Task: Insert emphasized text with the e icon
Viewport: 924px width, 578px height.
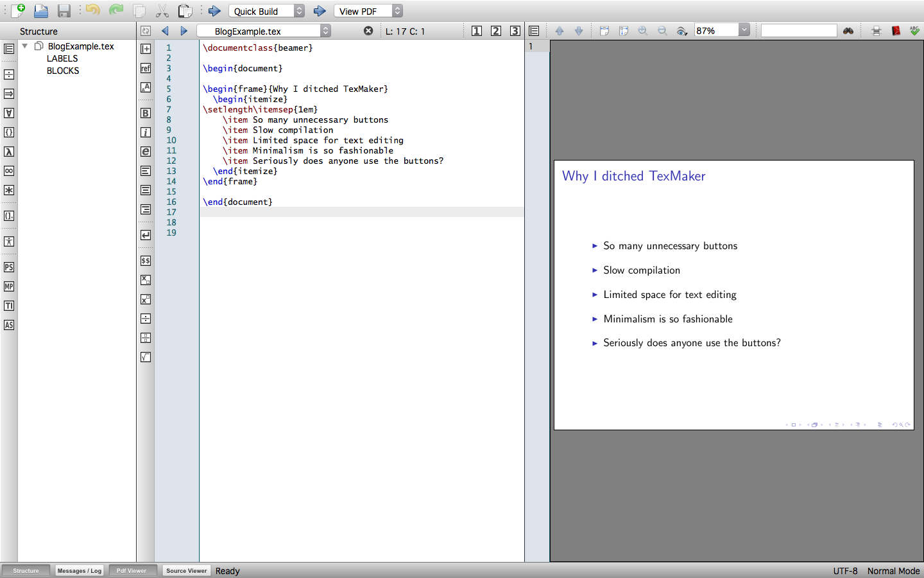Action: pos(146,152)
